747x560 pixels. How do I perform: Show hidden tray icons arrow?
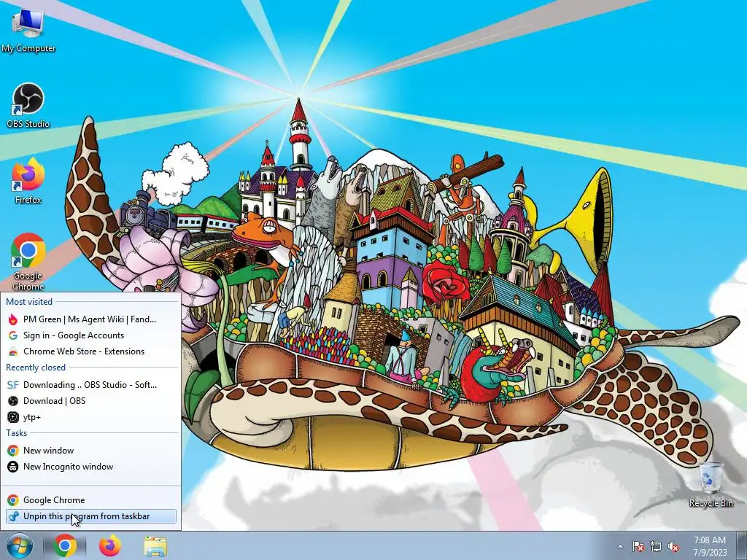click(x=620, y=546)
